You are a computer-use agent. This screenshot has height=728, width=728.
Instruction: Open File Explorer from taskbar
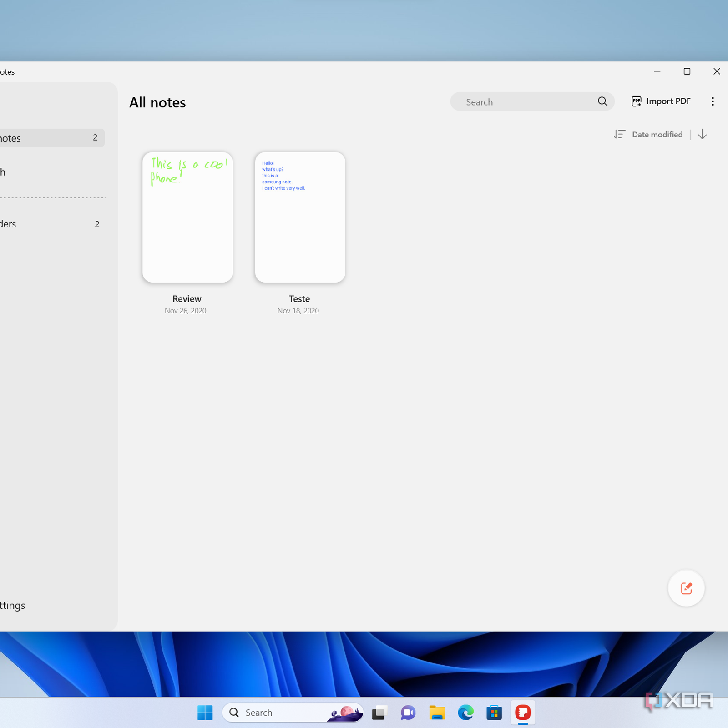[x=437, y=713]
